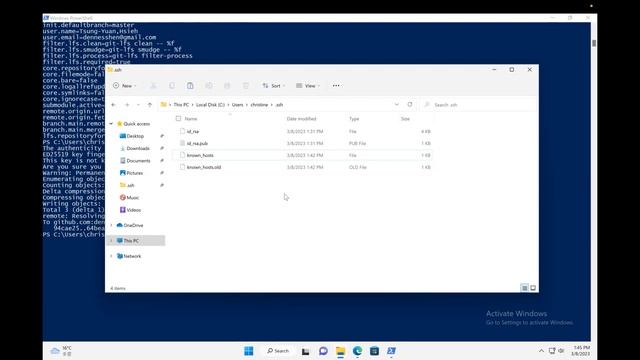Viewport: 640px width, 360px height.
Task: Click the Share icon in Explorer toolbar
Action: coord(227,86)
